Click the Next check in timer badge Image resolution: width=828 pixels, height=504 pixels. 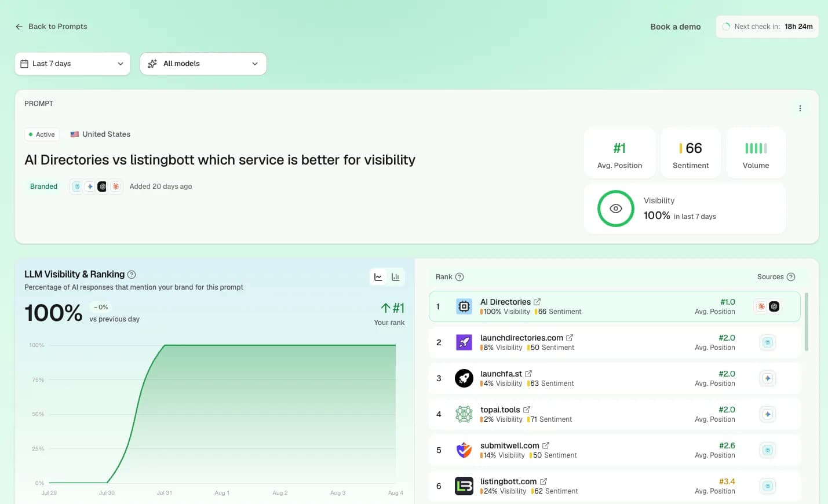click(767, 27)
